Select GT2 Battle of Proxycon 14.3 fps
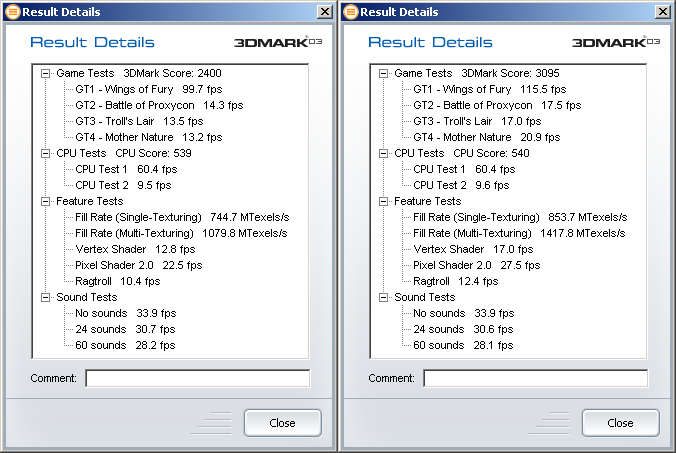676x453 pixels. (x=159, y=105)
